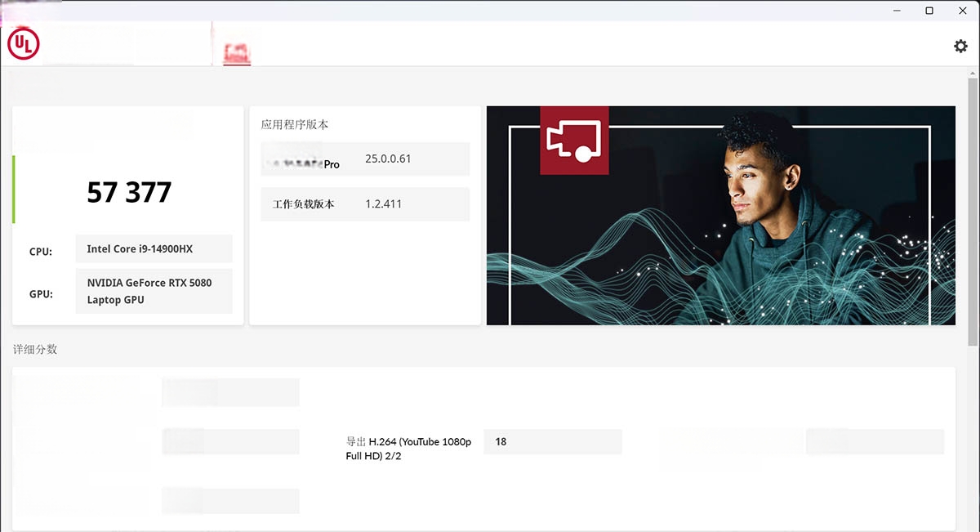This screenshot has height=532, width=980.
Task: Click the H.264 export score value 18
Action: point(553,441)
